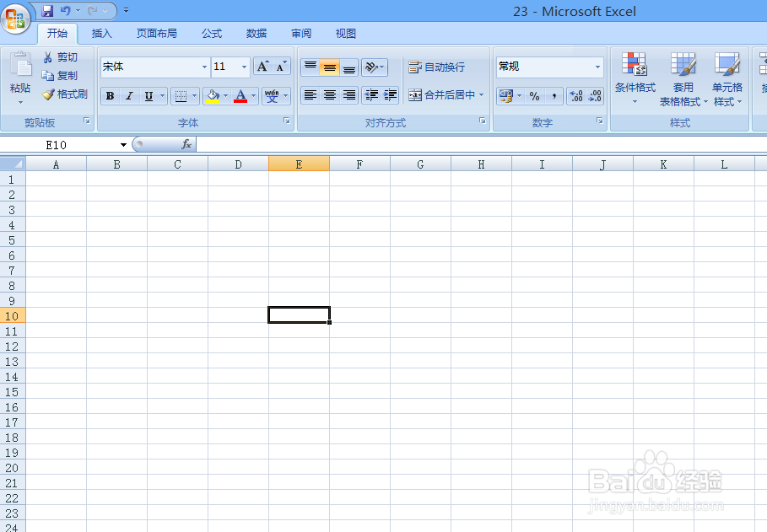Open fill color dropdown arrow
The image size is (767, 532).
(225, 96)
